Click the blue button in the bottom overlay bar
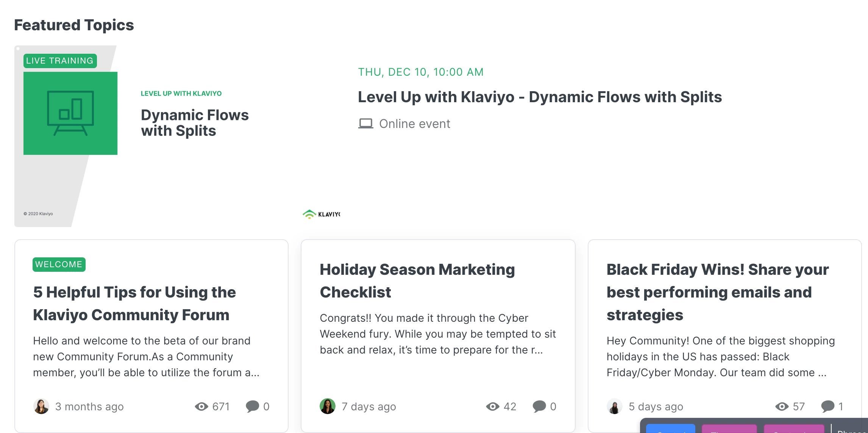Image resolution: width=868 pixels, height=433 pixels. click(671, 429)
